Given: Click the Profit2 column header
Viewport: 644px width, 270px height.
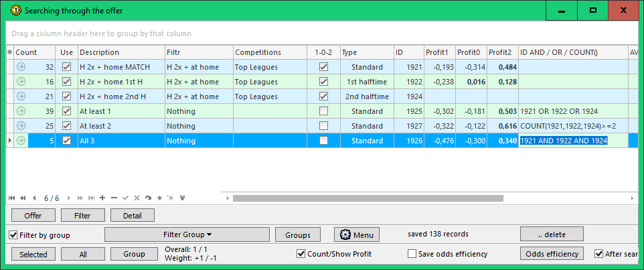Looking at the screenshot, I should pos(501,52).
